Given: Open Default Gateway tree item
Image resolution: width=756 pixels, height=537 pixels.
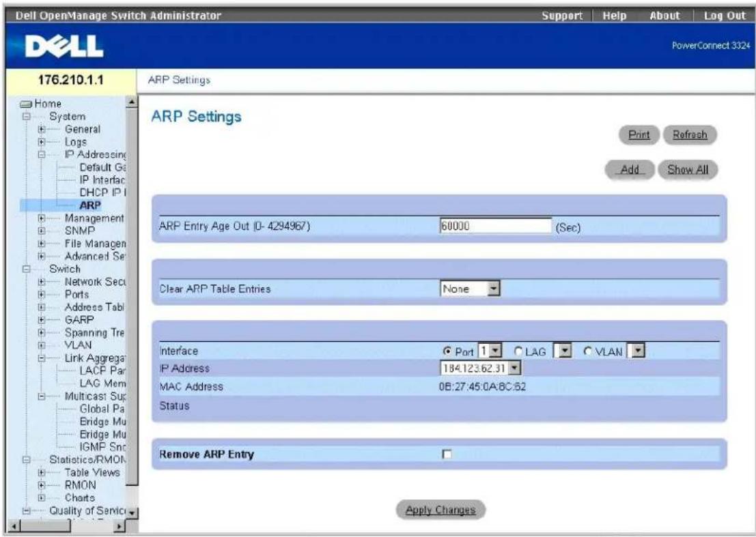Looking at the screenshot, I should point(102,168).
